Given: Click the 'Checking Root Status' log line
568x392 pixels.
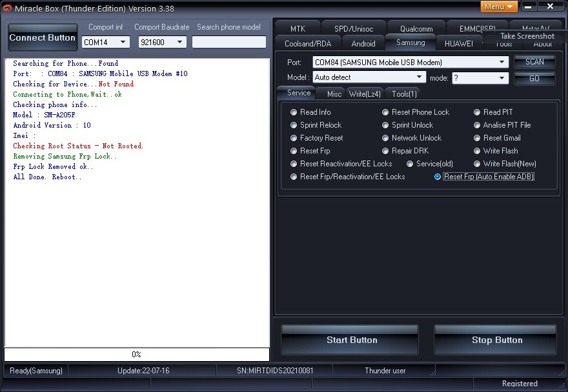Looking at the screenshot, I should 78,146.
